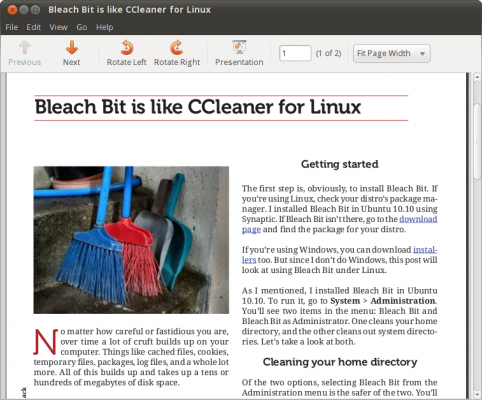Open the File menu
This screenshot has width=482, height=400.
[x=12, y=27]
